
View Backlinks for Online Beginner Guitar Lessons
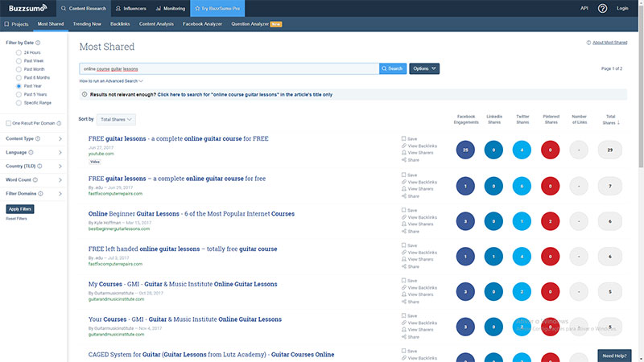pyautogui.click(x=419, y=217)
